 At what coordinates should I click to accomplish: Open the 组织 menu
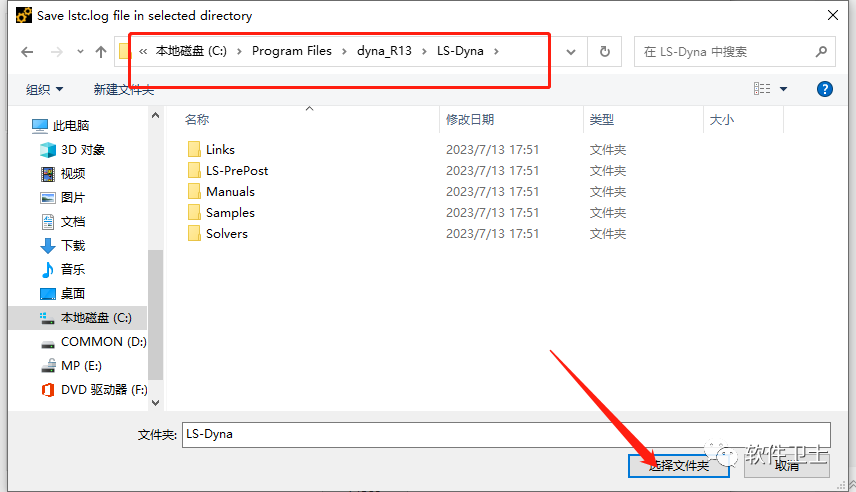coord(44,89)
